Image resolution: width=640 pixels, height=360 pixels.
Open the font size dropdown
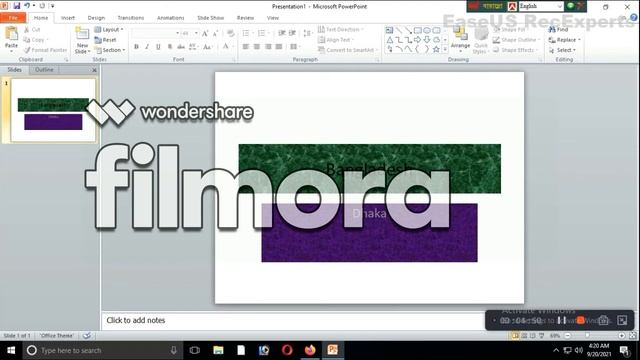pos(196,33)
